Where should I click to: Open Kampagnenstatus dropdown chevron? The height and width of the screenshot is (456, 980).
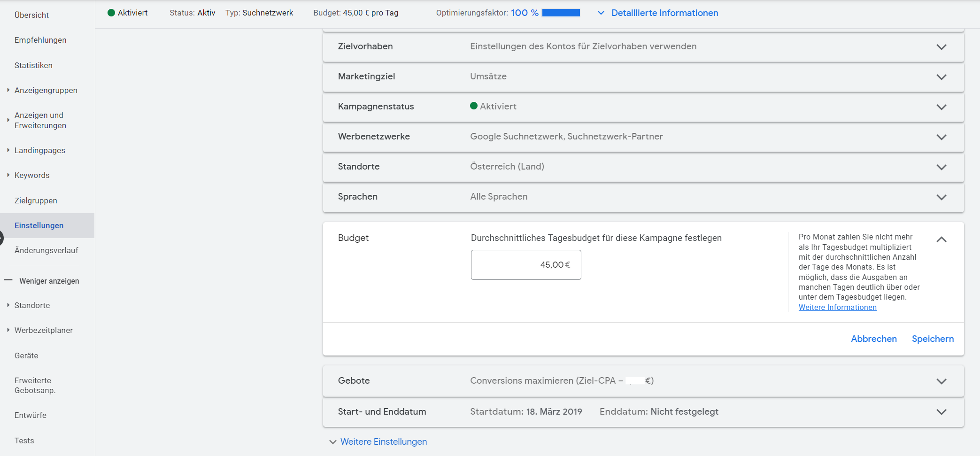click(941, 107)
